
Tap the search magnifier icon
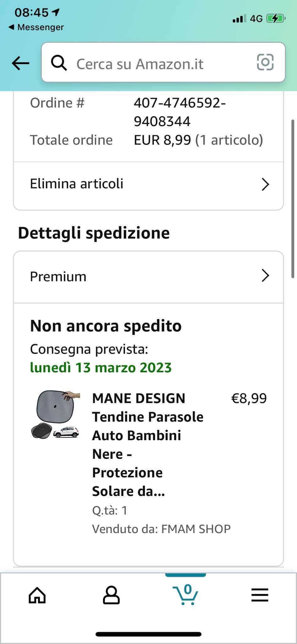pyautogui.click(x=59, y=63)
